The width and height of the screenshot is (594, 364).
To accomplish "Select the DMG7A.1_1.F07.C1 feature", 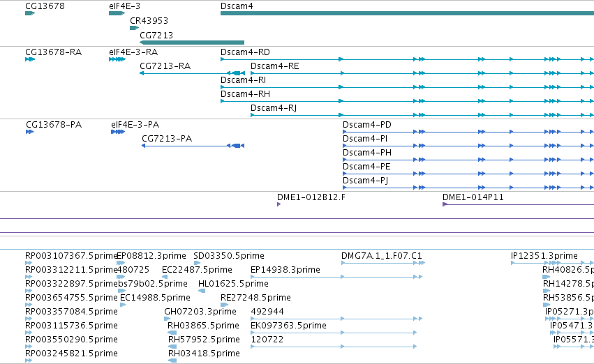I will pyautogui.click(x=383, y=263).
